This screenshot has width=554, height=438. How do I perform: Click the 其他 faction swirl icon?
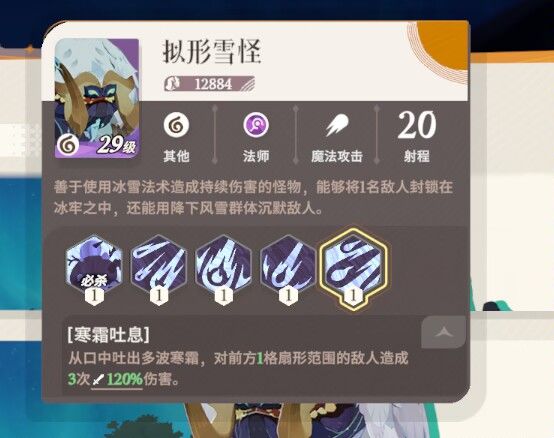coord(176,125)
